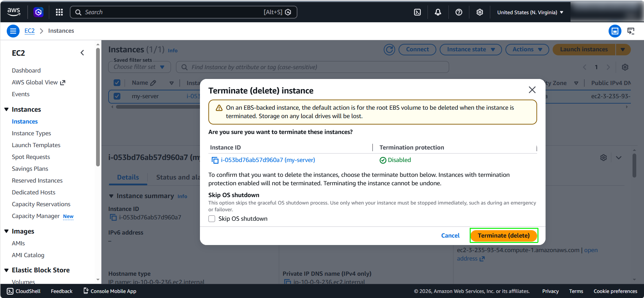
Task: Open the AWS home logo
Action: pyautogui.click(x=14, y=12)
